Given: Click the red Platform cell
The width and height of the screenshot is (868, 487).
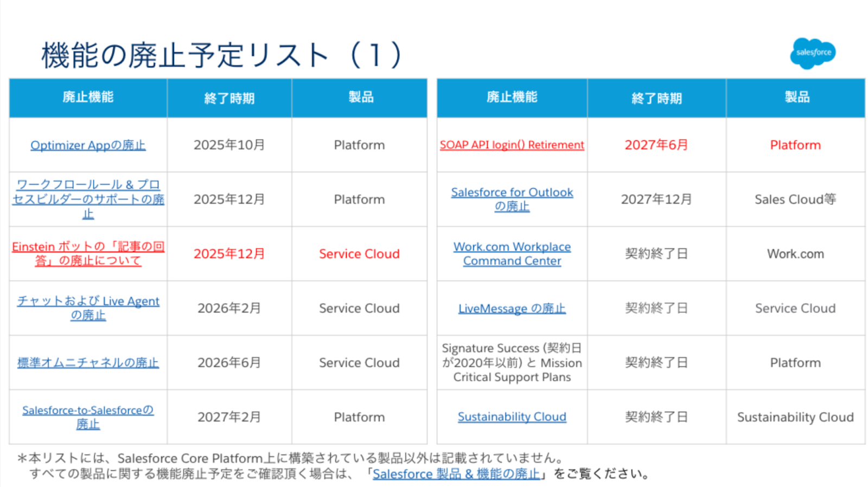Looking at the screenshot, I should tap(795, 145).
